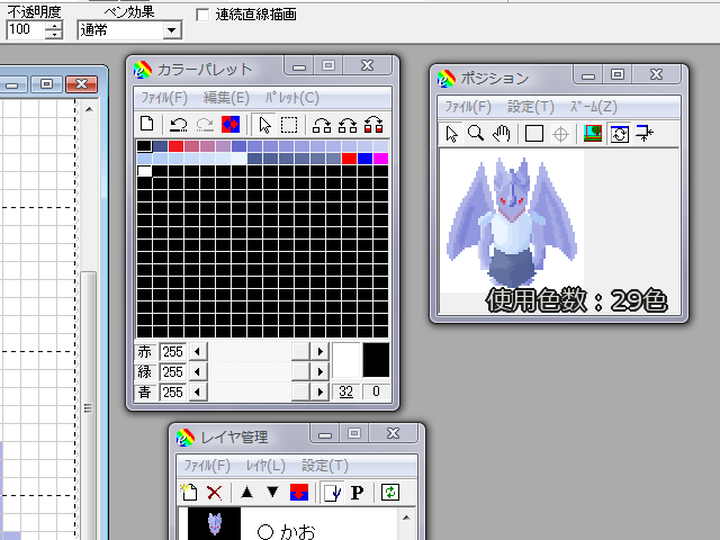Open パレット(C) menu in Color Palette window
Screen dimensions: 720x540
[292, 98]
